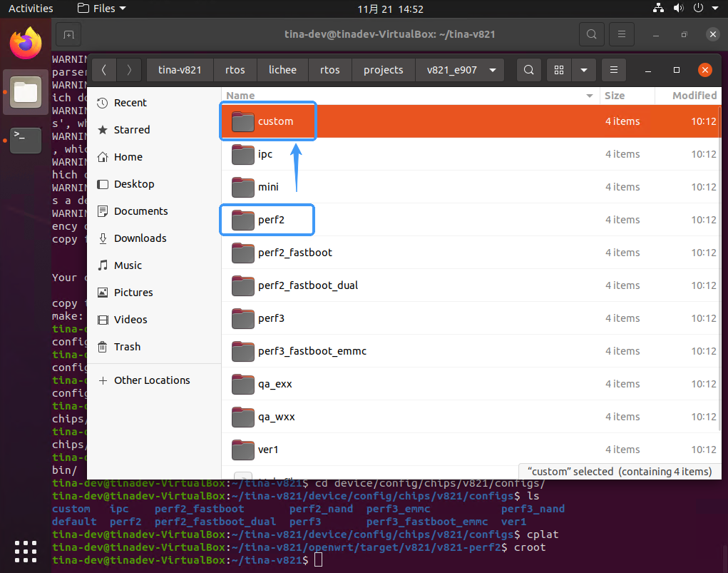Click the search icon in Files toolbar

tap(528, 70)
